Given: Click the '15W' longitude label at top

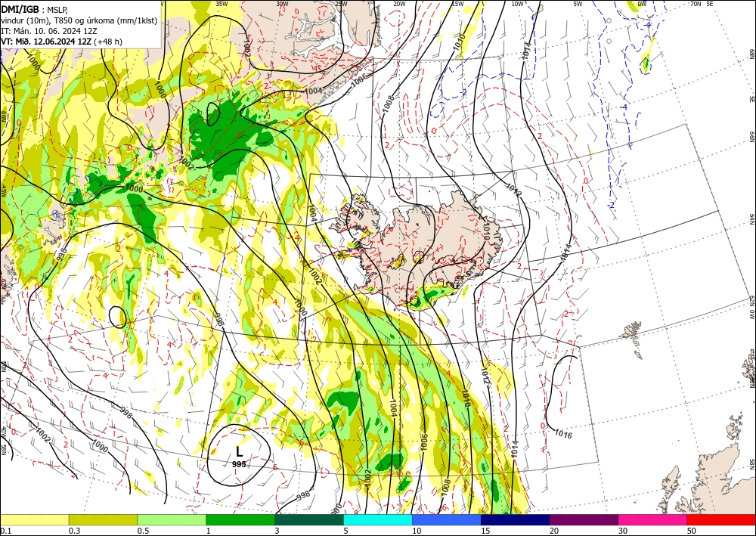Looking at the screenshot, I should coord(457,4).
